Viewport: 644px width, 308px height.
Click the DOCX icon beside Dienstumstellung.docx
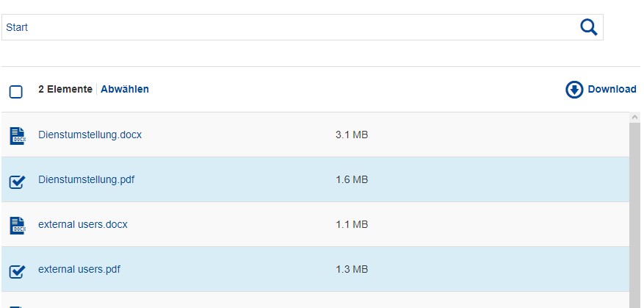click(x=17, y=135)
